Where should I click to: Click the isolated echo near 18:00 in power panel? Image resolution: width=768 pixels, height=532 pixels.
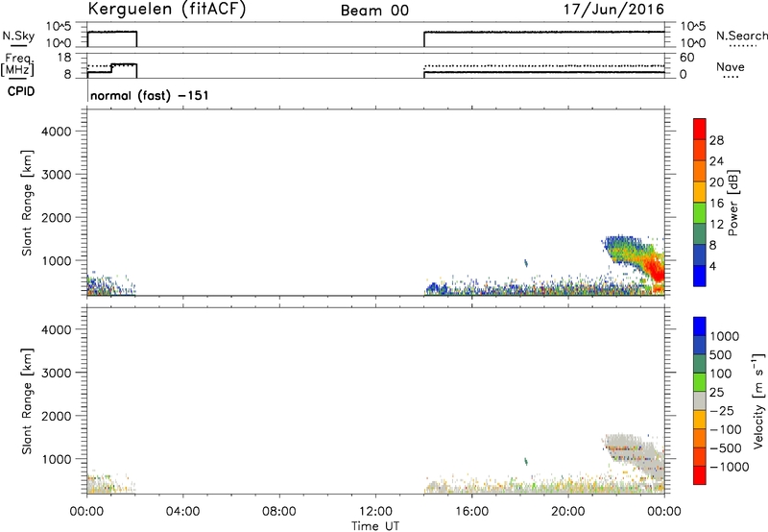(526, 263)
